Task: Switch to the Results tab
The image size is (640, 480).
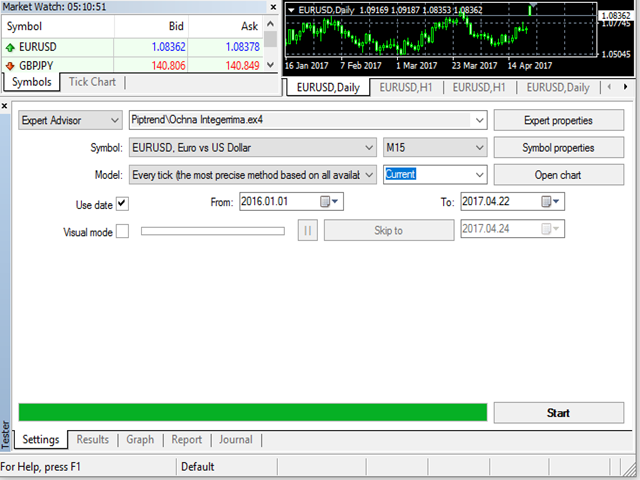Action: point(92,439)
